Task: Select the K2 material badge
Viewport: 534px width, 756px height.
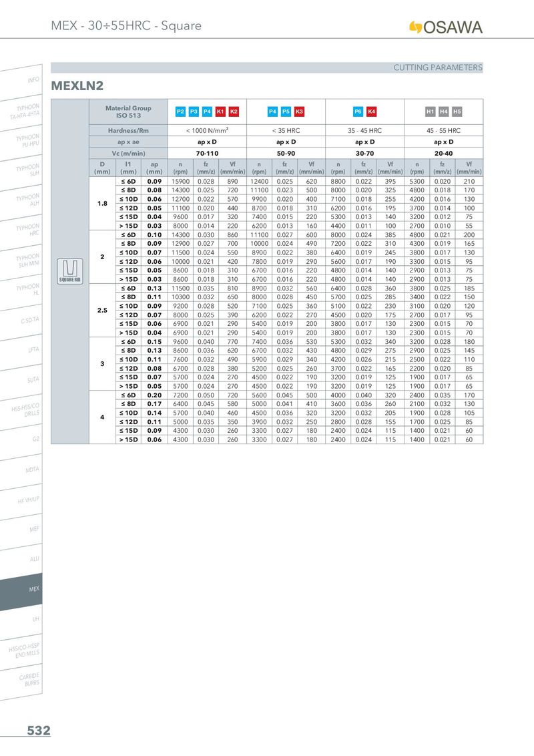Action: [234, 112]
